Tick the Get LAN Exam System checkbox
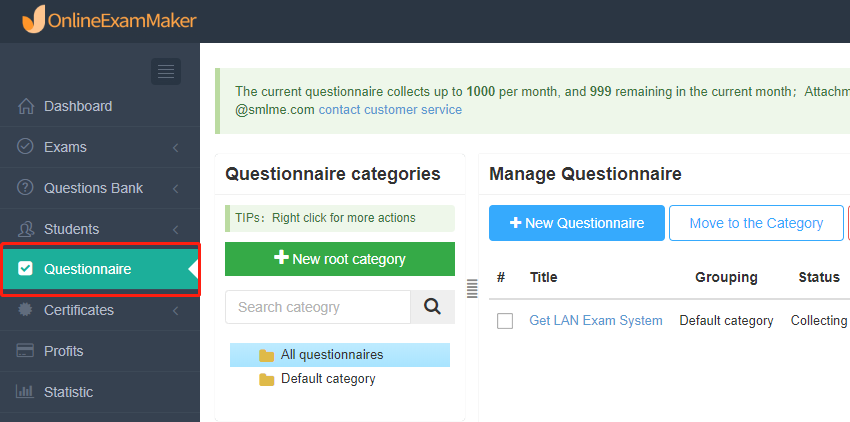Image resolution: width=850 pixels, height=422 pixels. pos(505,321)
